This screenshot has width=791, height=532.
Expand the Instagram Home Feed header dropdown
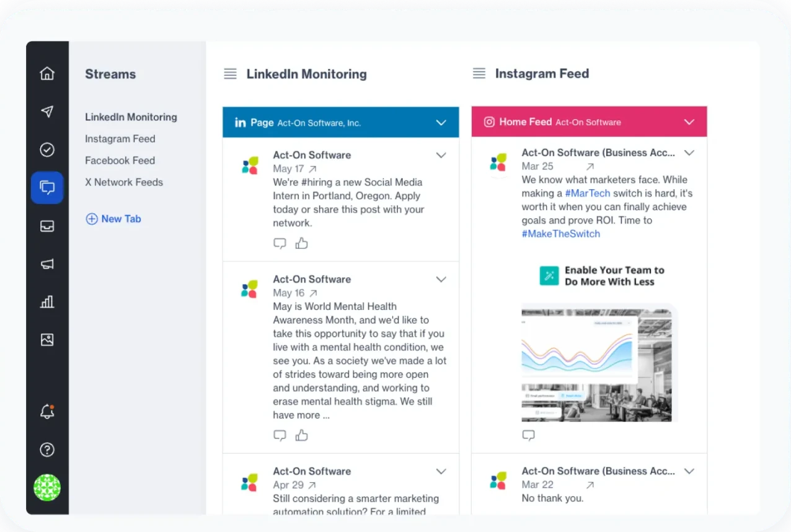click(x=689, y=122)
